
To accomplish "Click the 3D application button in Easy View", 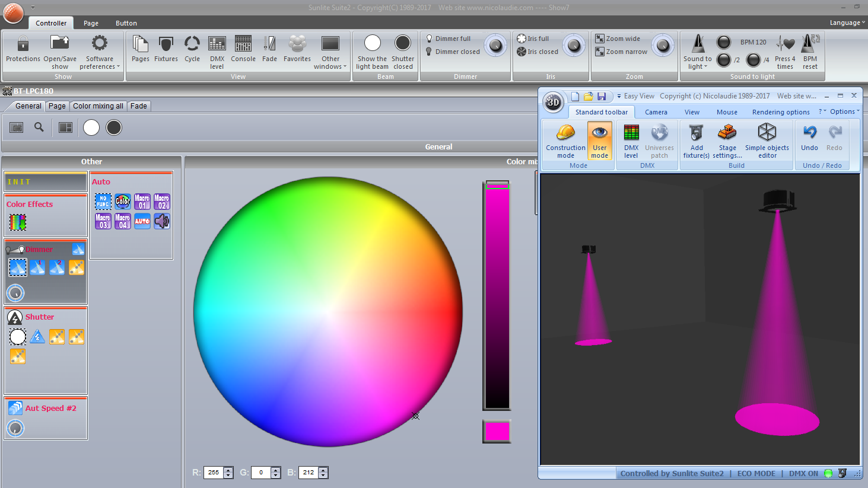I will pos(553,102).
